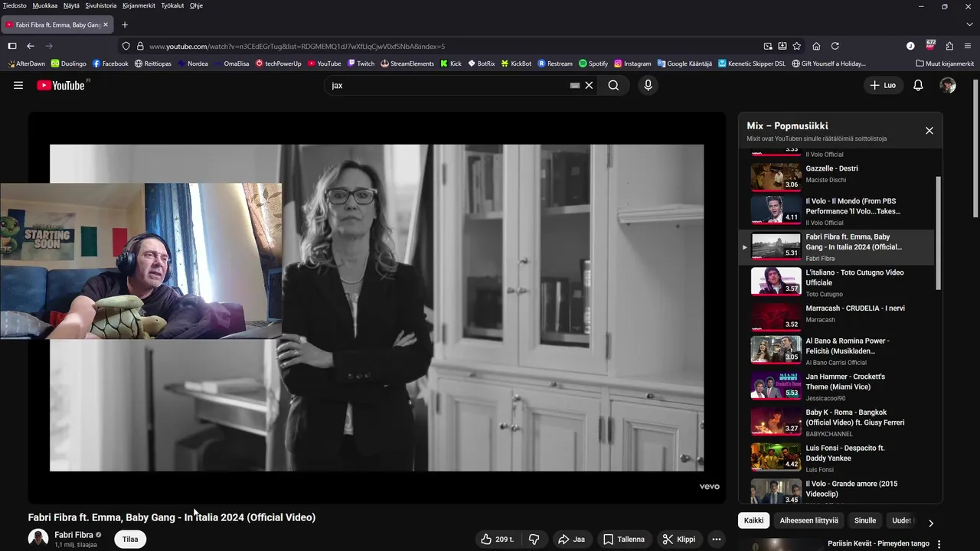The height and width of the screenshot is (551, 980).
Task: Open the picture-in-picture icon in address bar
Action: pos(768,46)
